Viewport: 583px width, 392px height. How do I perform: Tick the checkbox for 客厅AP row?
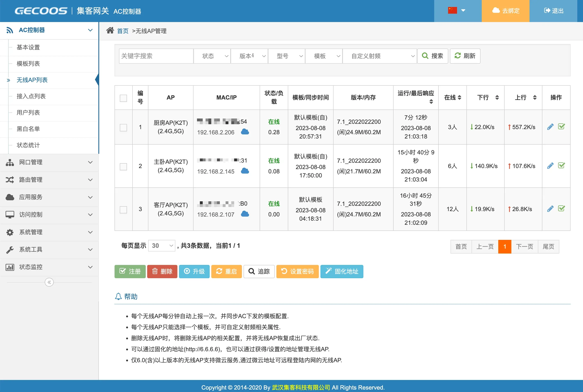123,209
